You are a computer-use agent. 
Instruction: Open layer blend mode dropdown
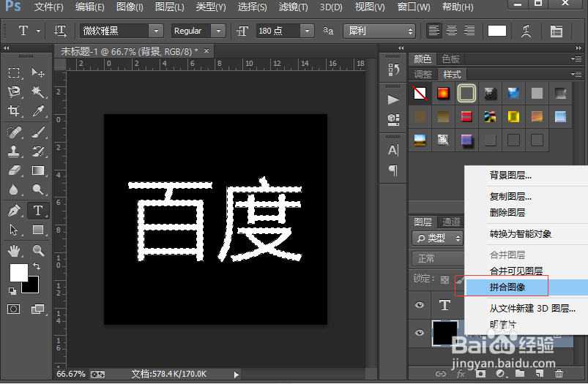tap(438, 258)
